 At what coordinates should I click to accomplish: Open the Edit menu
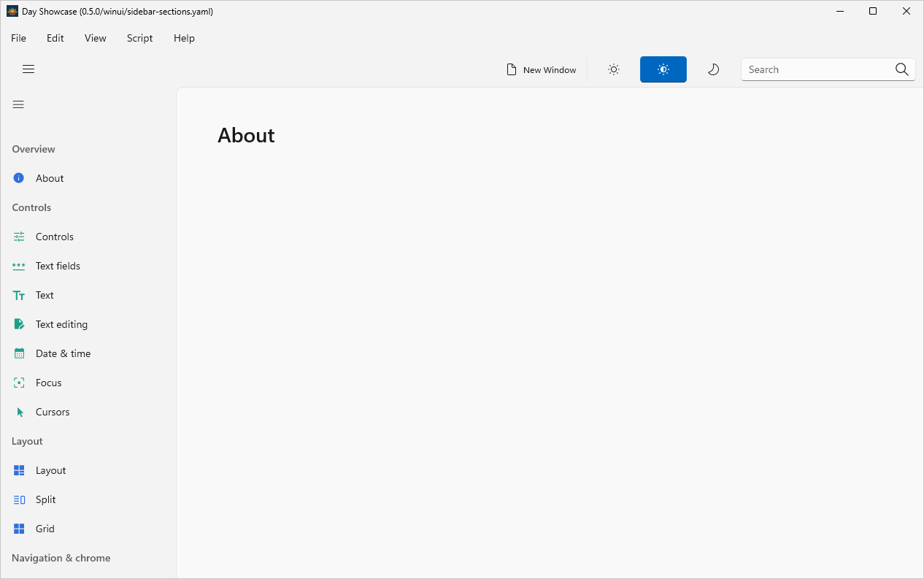tap(55, 38)
